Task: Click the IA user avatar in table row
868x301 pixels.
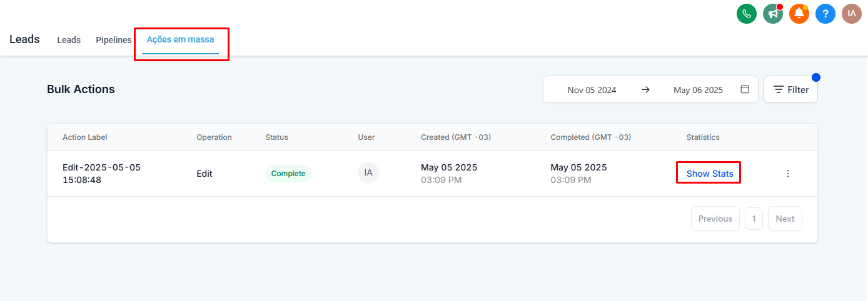Action: (x=368, y=172)
